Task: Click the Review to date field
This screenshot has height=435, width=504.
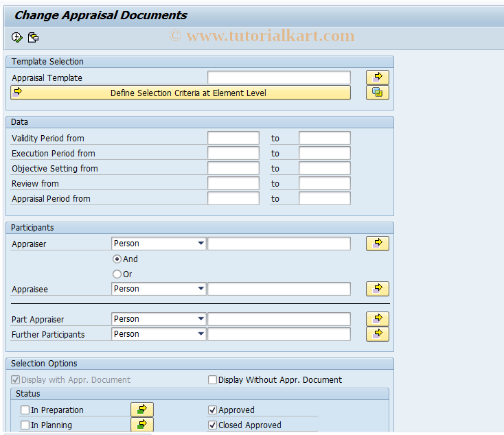Action: pyautogui.click(x=325, y=183)
